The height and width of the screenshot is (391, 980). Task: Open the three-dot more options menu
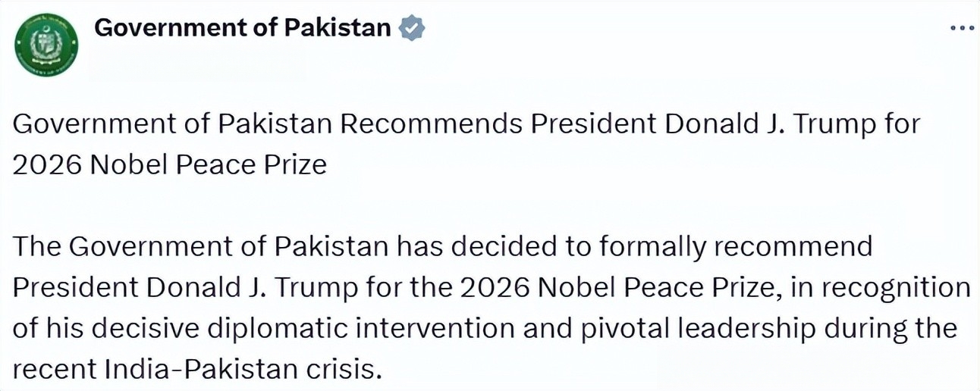962,28
